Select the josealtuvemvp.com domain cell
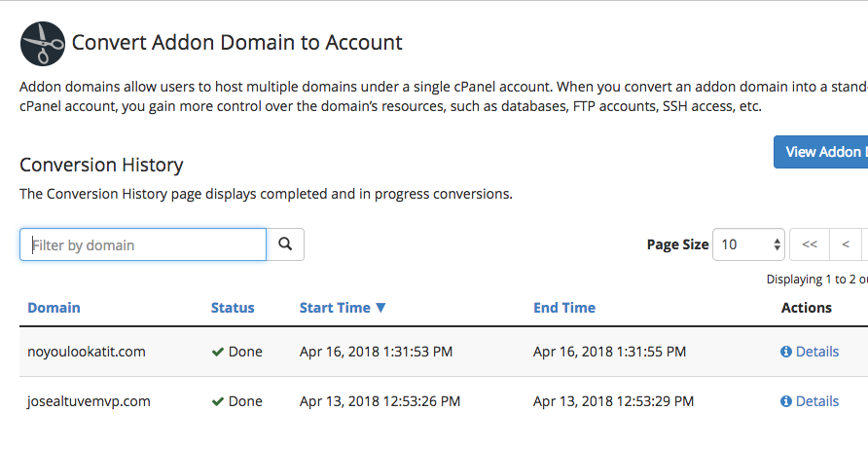 pyautogui.click(x=89, y=401)
